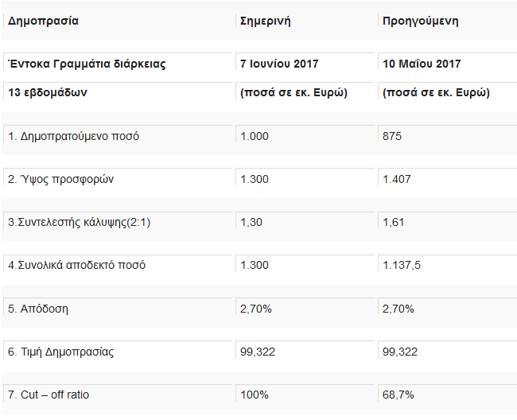Select the 1.407 previous bids value
The width and height of the screenshot is (517, 420).
pos(397,179)
